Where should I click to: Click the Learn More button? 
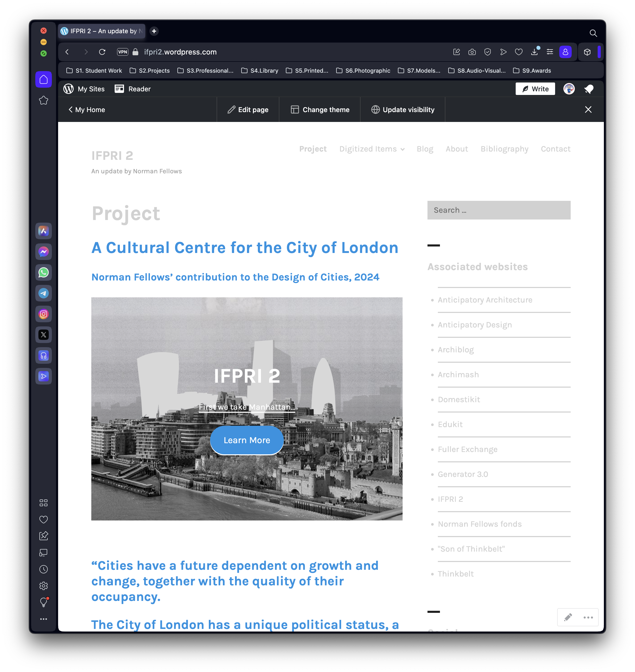point(247,440)
